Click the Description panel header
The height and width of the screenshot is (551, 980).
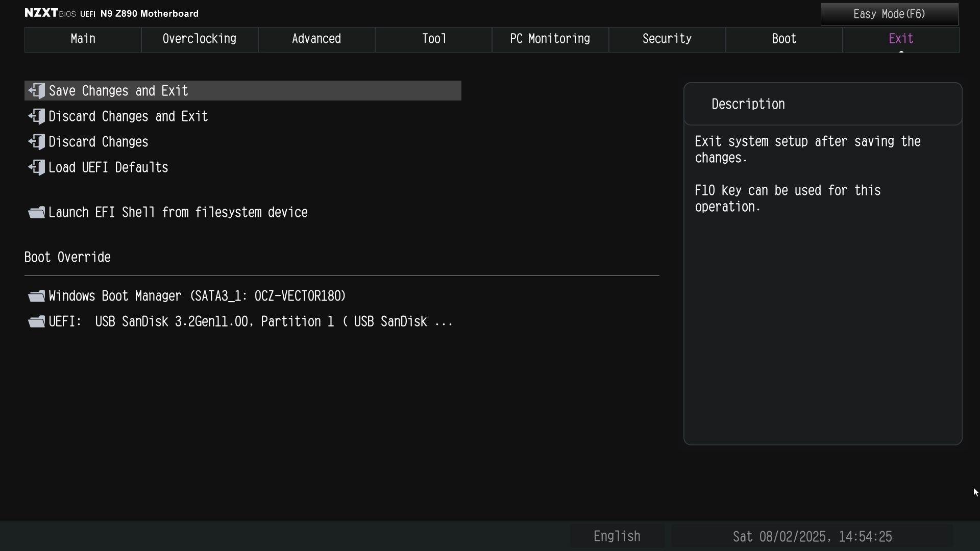tap(823, 104)
